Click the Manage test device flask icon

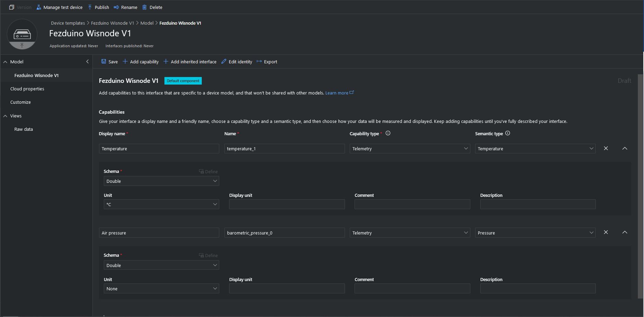tap(39, 7)
